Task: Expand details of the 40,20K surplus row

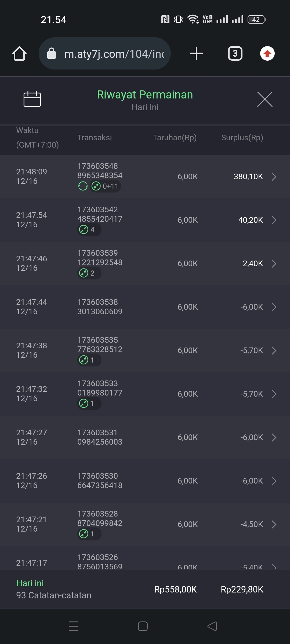Action: (x=274, y=220)
